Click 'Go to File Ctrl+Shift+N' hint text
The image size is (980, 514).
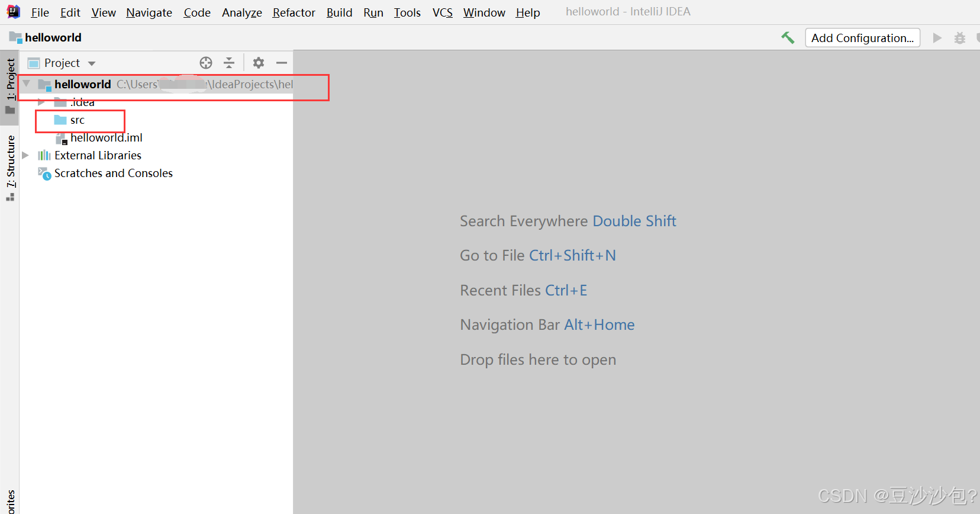pyautogui.click(x=538, y=255)
